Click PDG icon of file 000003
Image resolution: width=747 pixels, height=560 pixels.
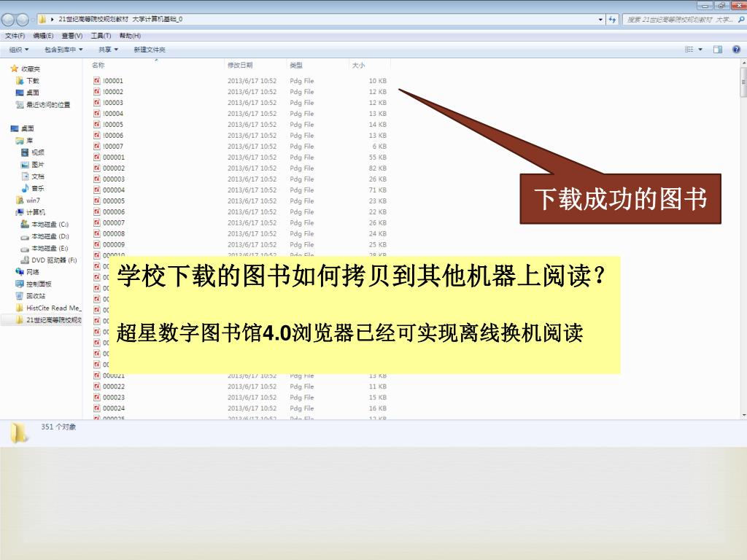click(97, 179)
